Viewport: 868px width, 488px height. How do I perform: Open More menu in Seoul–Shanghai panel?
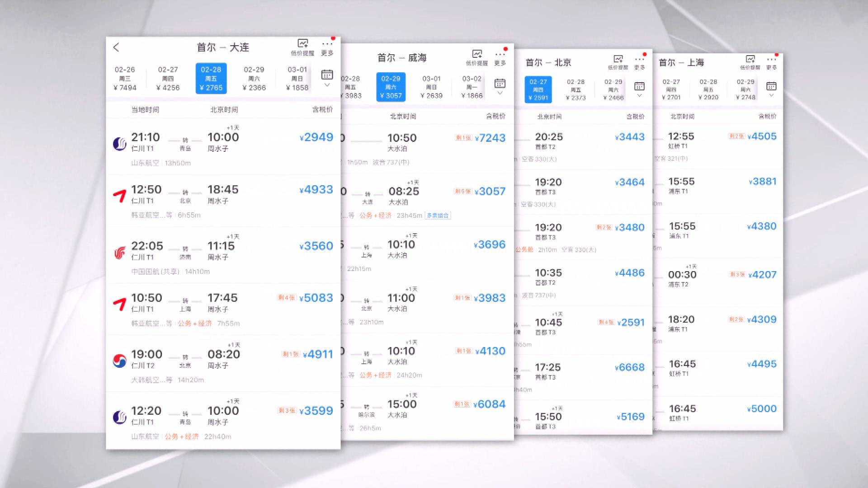tap(771, 62)
